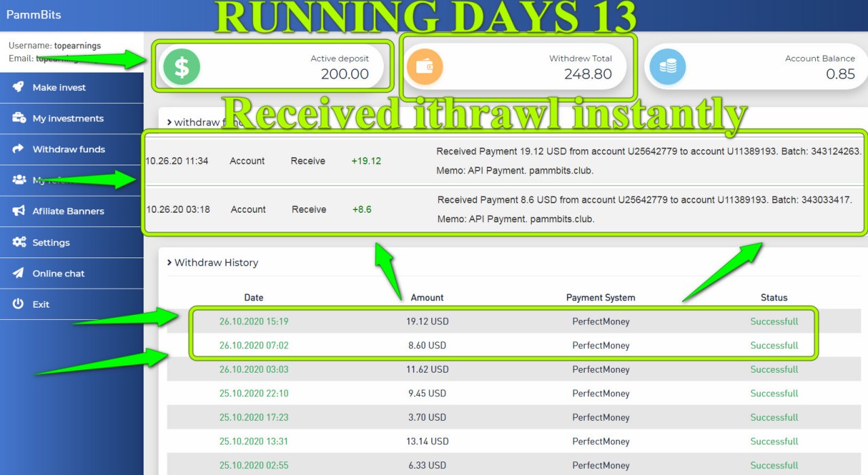Screen dimensions: 868x475
Task: Open My investments page
Action: pos(72,118)
